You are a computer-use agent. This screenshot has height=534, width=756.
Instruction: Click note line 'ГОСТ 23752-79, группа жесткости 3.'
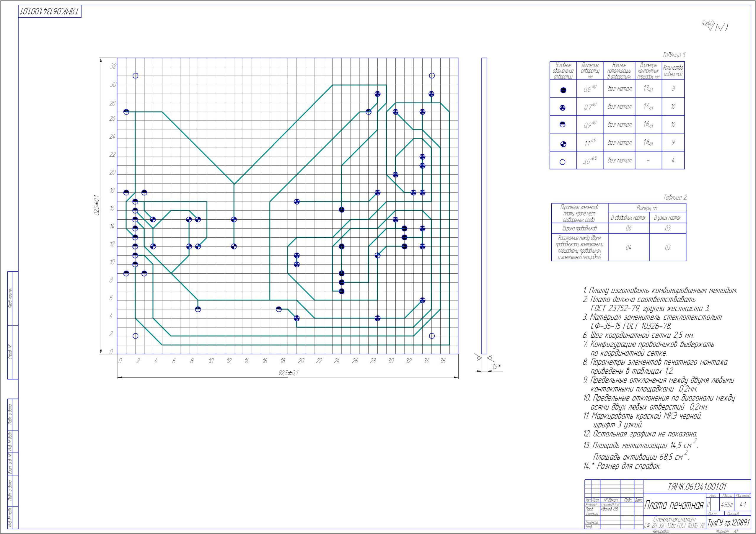[x=650, y=308]
